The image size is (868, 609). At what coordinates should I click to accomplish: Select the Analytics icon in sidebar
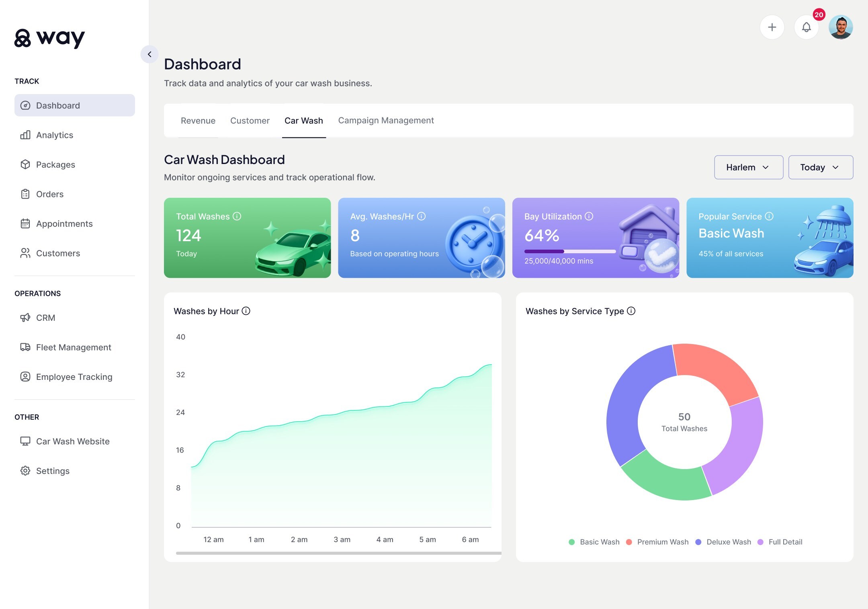pos(25,135)
